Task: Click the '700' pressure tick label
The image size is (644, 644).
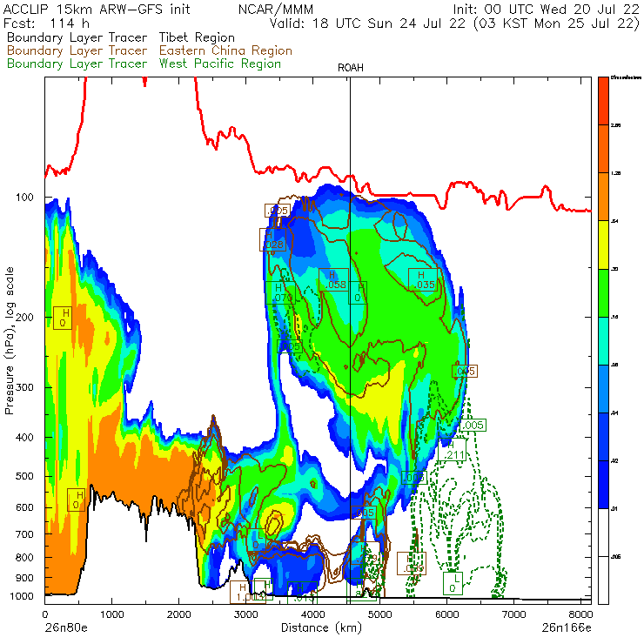Action: 24,534
